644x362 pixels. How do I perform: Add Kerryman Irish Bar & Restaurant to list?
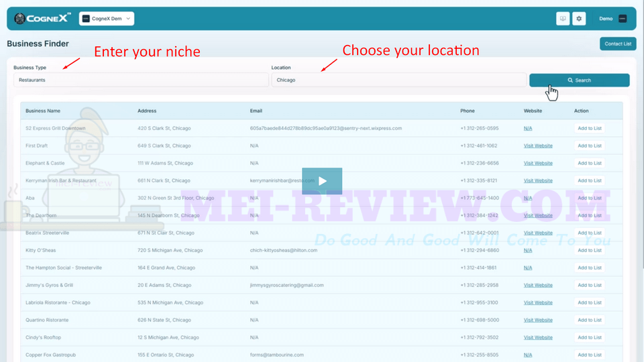click(590, 180)
